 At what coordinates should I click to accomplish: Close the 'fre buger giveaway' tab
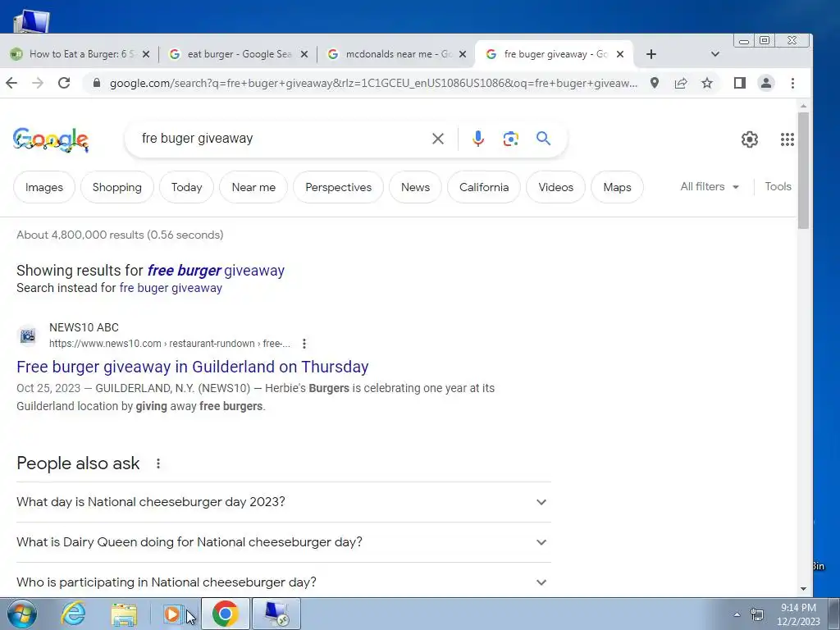point(620,54)
